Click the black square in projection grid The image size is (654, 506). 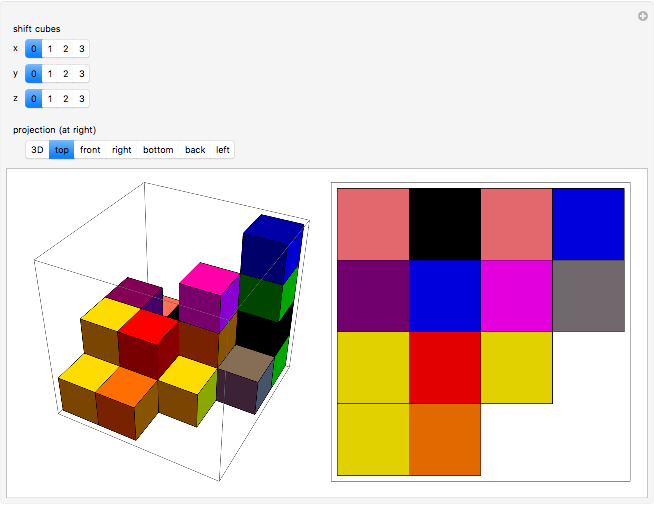click(x=445, y=224)
